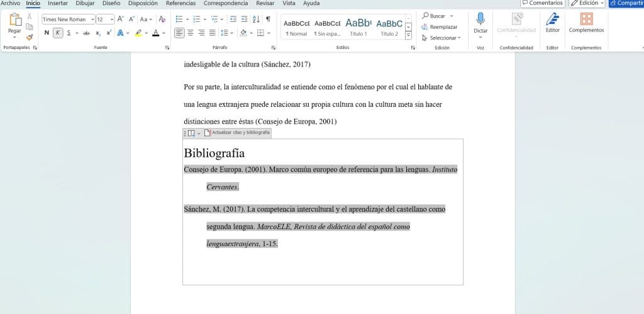Screen dimensions: 644x314
Task: Switch to the Vista tab
Action: pyautogui.click(x=289, y=3)
